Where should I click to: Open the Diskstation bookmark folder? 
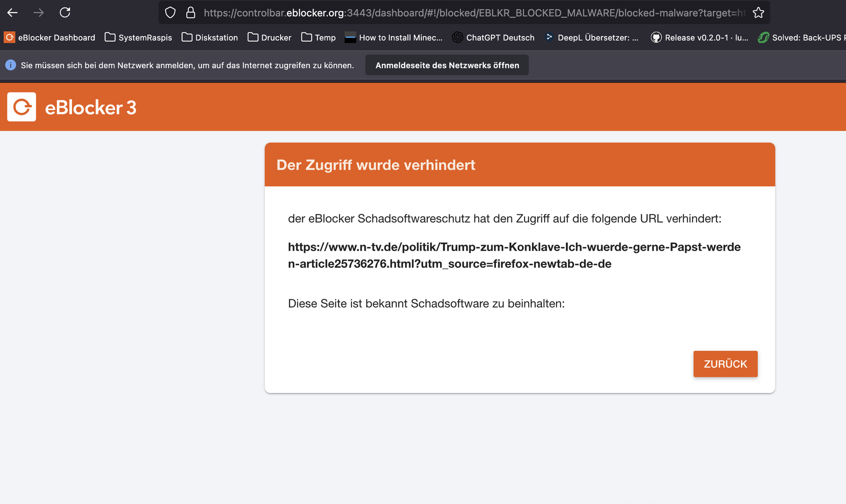coord(210,37)
